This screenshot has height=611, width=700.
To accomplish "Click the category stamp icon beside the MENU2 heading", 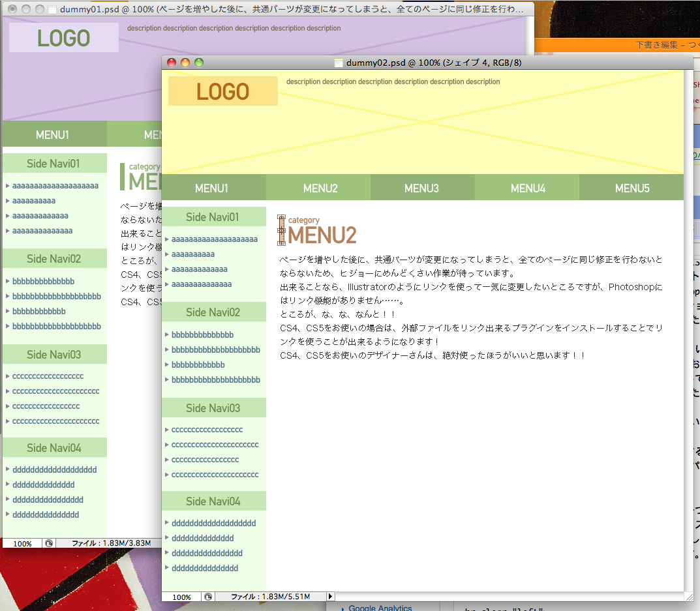I will click(x=281, y=231).
